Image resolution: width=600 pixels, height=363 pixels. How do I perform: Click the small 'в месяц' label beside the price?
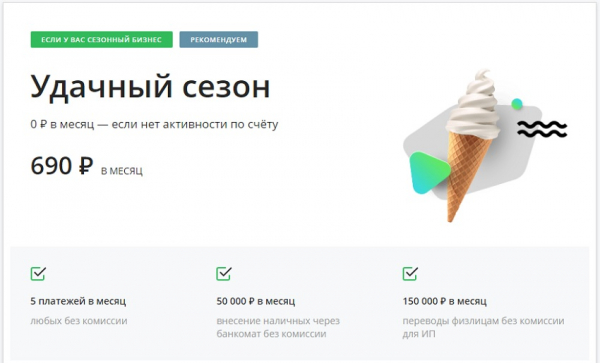click(122, 171)
